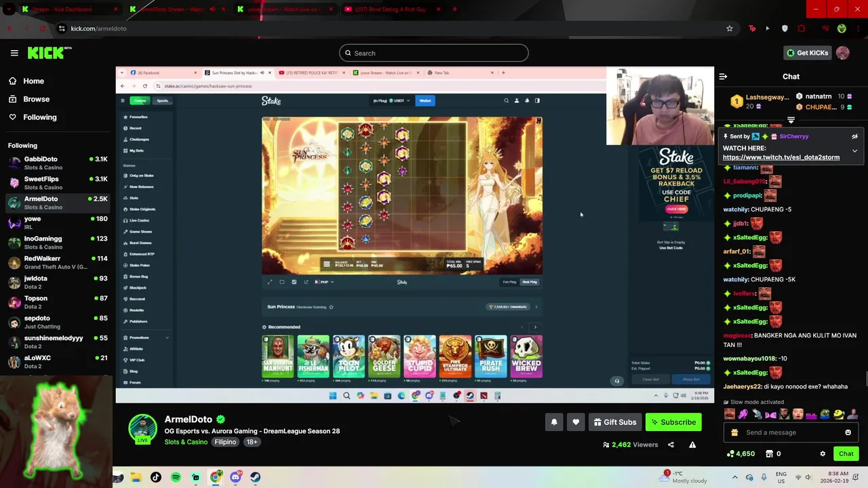Image resolution: width=868 pixels, height=488 pixels.
Task: Open ArmelDoto's live profile avatar
Action: tap(143, 428)
